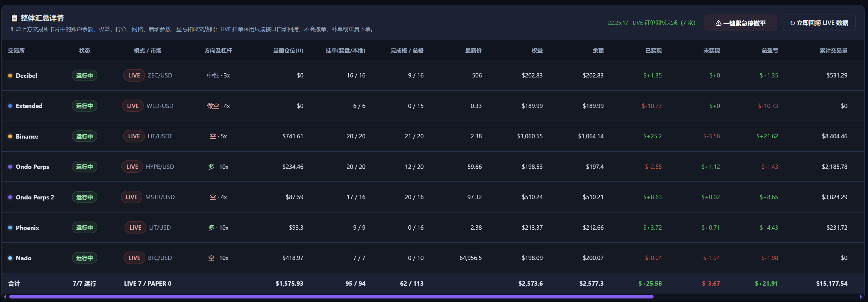Click the 中性 · 3x direction cell
This screenshot has width=868, height=302.
point(218,75)
